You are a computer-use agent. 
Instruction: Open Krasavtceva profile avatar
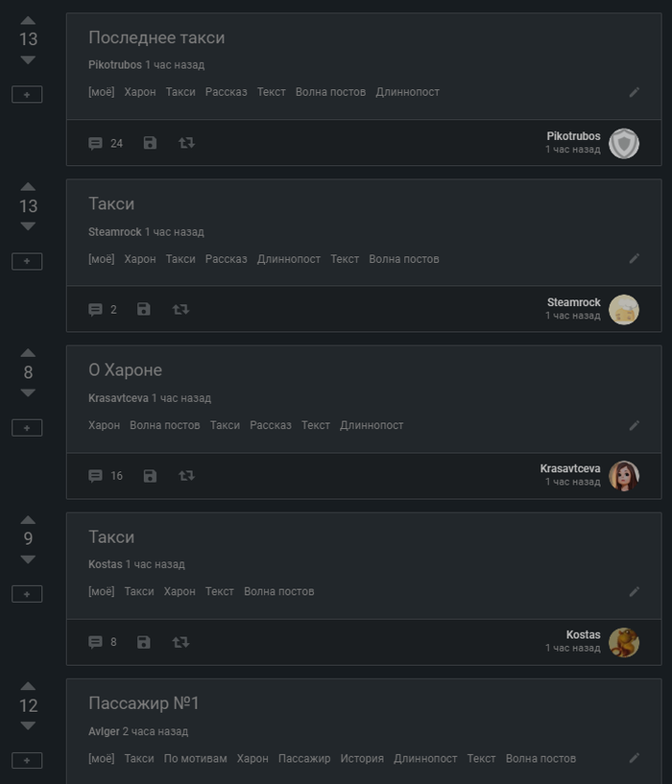click(624, 475)
